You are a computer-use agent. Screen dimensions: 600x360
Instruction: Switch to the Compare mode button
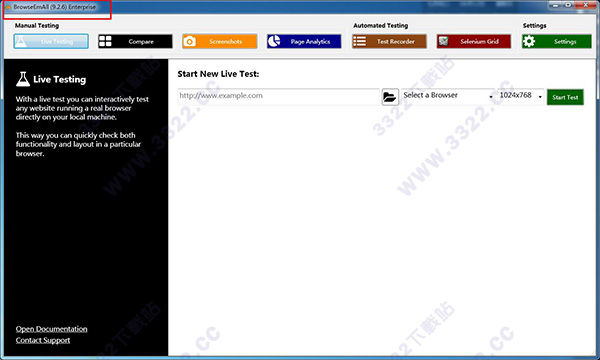[x=135, y=41]
